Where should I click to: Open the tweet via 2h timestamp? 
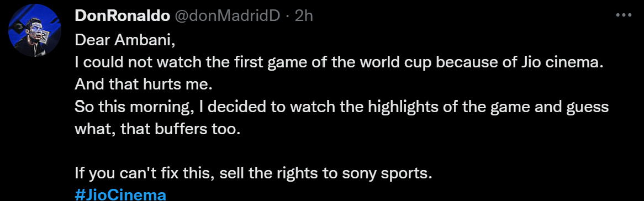tap(304, 15)
